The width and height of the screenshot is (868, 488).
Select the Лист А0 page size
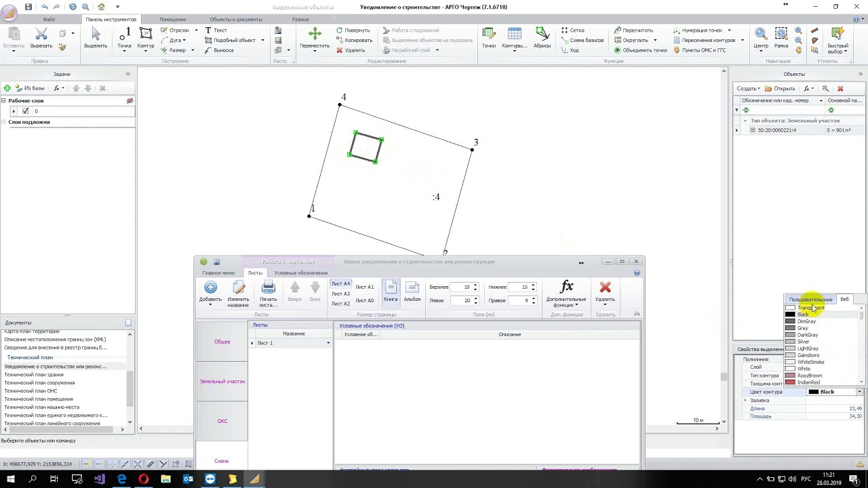point(364,300)
